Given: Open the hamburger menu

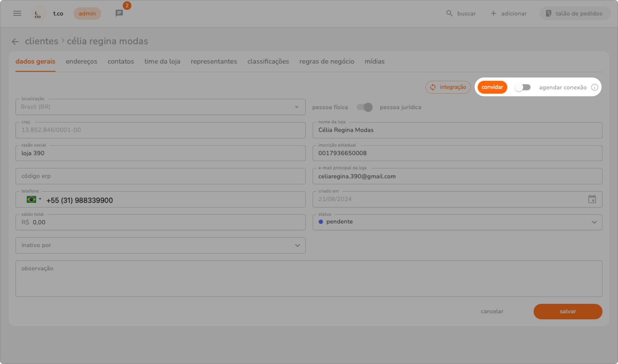Looking at the screenshot, I should pos(17,14).
